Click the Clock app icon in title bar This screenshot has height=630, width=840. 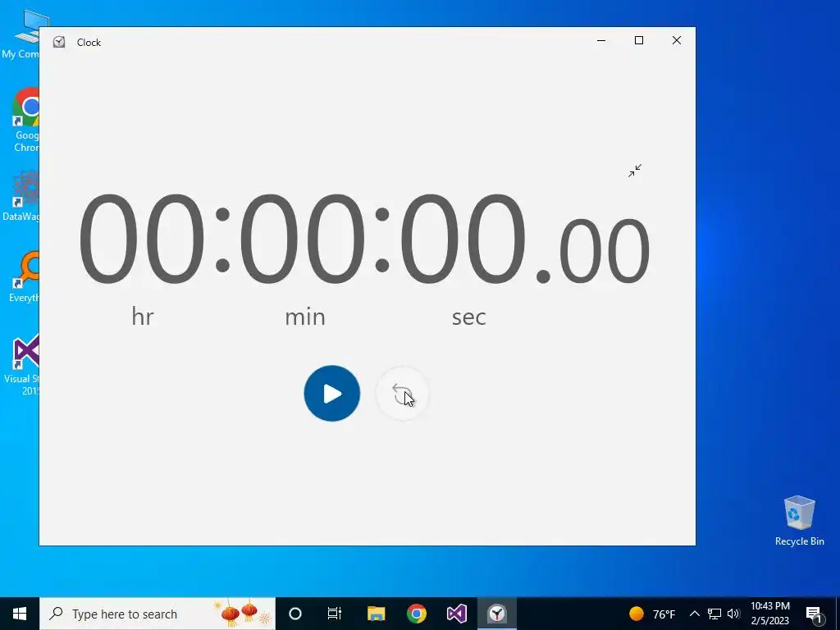click(59, 43)
